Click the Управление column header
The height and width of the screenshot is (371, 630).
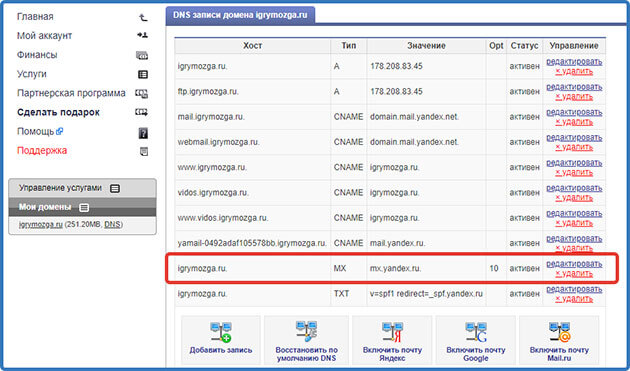pyautogui.click(x=574, y=46)
